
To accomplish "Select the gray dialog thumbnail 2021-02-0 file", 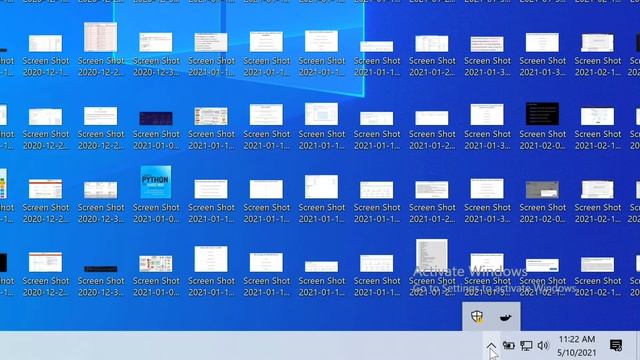I will (542, 202).
